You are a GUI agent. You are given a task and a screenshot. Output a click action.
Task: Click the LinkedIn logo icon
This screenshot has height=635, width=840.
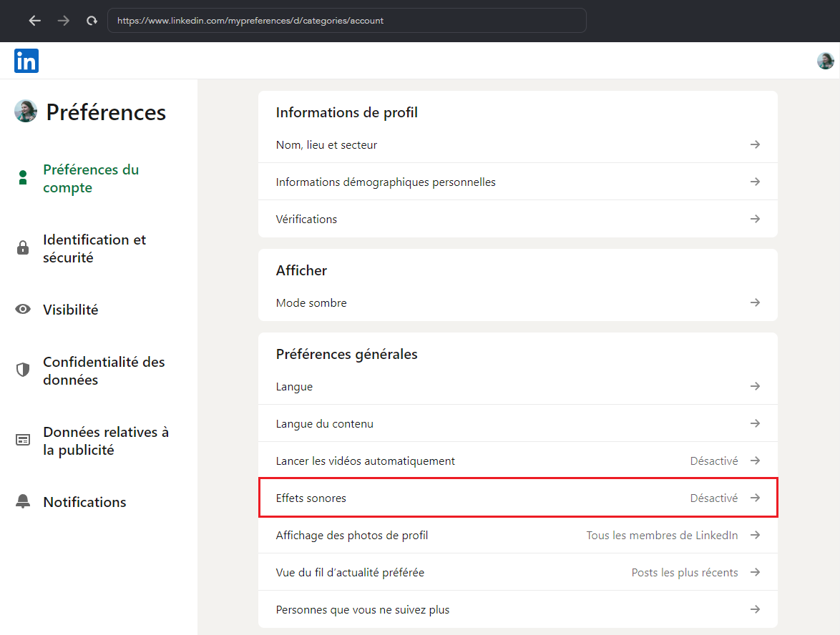click(26, 61)
